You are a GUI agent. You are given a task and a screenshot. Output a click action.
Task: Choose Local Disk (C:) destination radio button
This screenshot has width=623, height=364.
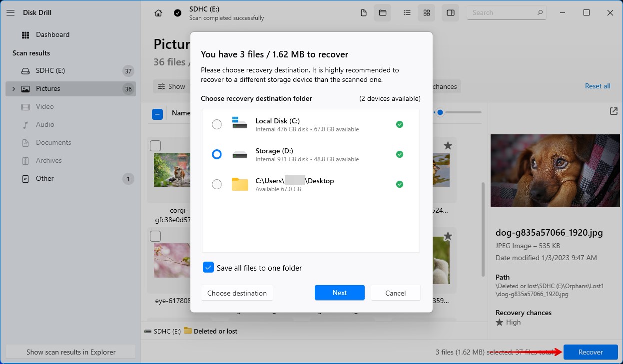(x=216, y=124)
